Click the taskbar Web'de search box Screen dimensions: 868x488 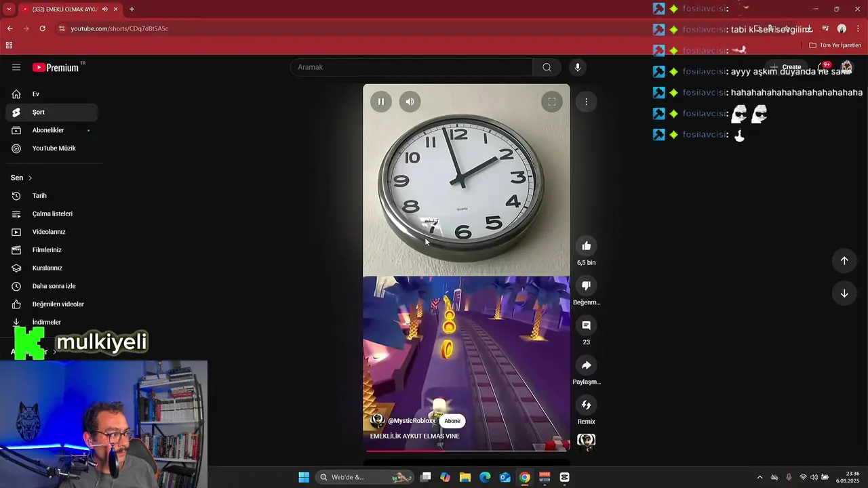coord(366,477)
